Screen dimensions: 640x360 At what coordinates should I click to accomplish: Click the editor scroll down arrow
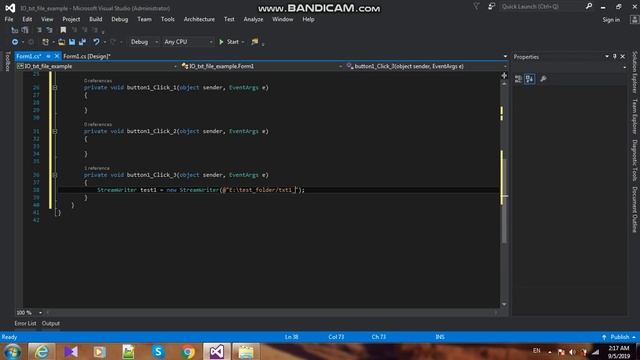pos(504,304)
